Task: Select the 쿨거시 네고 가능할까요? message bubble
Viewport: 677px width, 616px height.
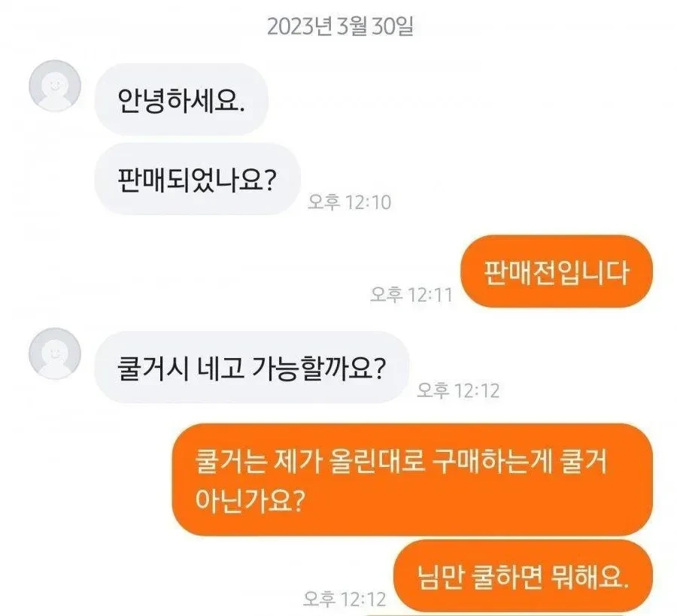Action: [252, 367]
